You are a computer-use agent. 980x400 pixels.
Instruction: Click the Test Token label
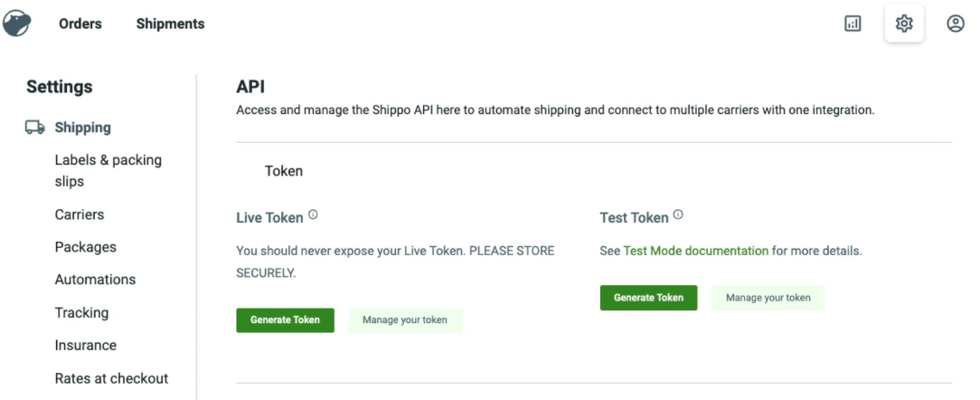[635, 218]
